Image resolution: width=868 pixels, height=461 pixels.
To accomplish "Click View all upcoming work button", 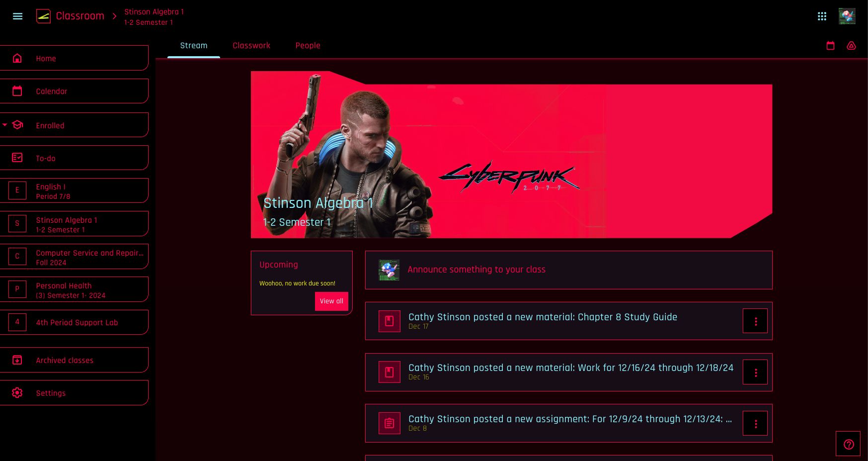I will point(331,301).
